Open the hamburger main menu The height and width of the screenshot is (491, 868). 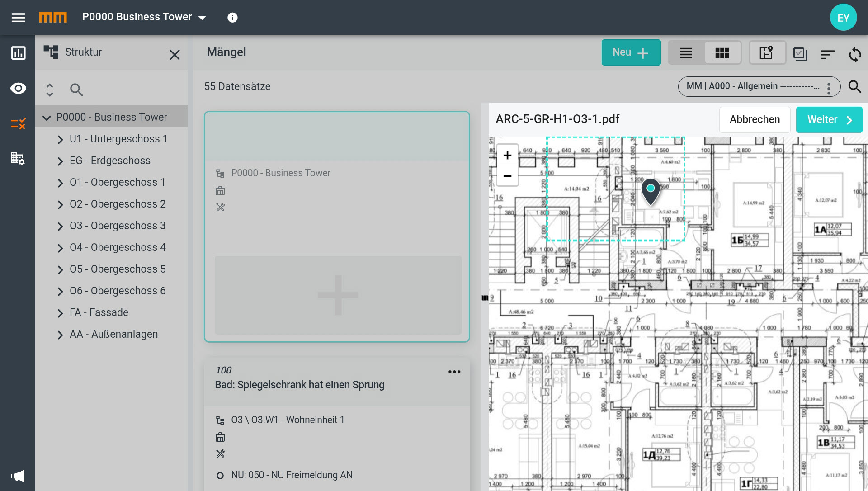(x=18, y=17)
